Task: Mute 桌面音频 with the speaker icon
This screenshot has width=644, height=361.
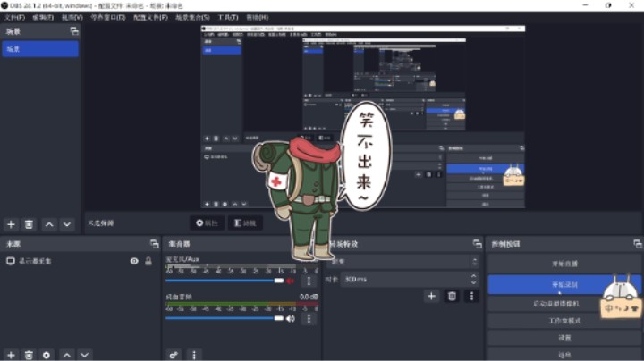Action: [x=291, y=319]
